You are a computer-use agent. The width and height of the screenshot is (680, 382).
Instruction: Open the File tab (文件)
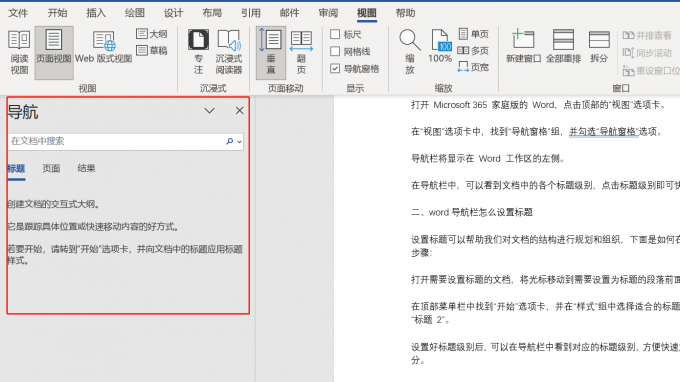[18, 13]
